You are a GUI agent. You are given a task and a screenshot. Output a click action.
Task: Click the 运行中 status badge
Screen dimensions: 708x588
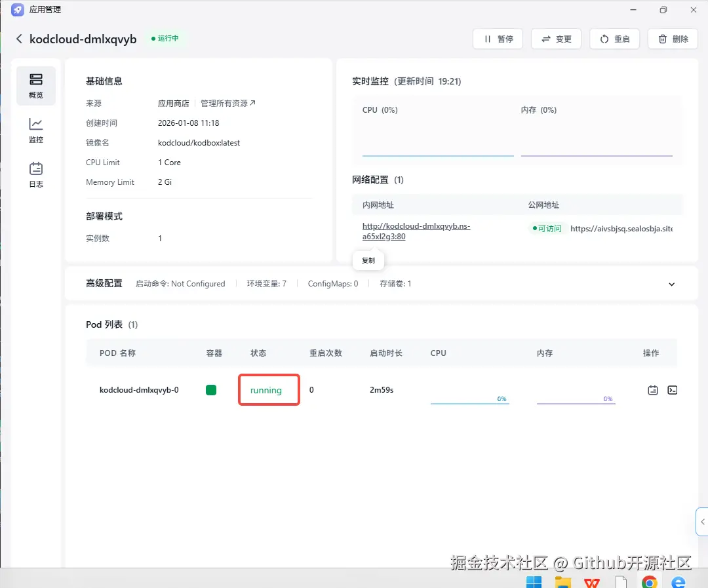(x=165, y=39)
